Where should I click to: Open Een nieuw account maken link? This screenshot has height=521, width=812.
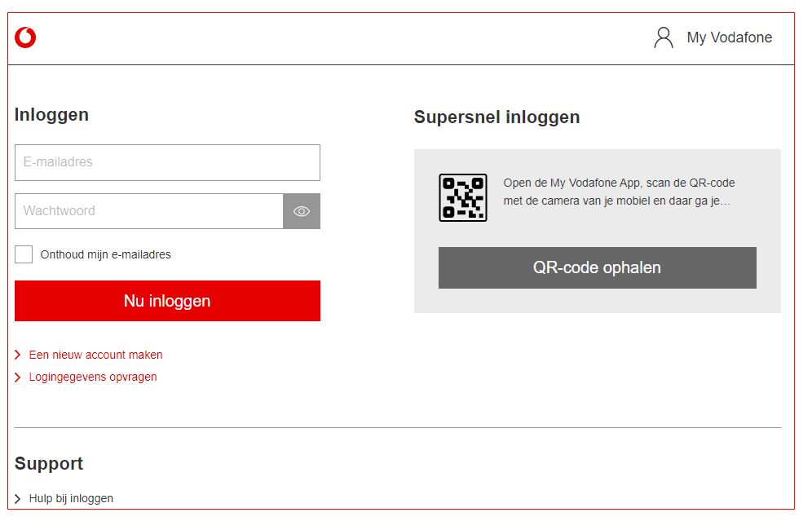pos(96,355)
